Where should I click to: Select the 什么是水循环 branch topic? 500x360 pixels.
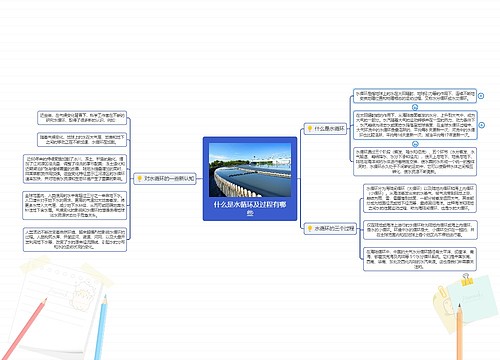(x=325, y=128)
